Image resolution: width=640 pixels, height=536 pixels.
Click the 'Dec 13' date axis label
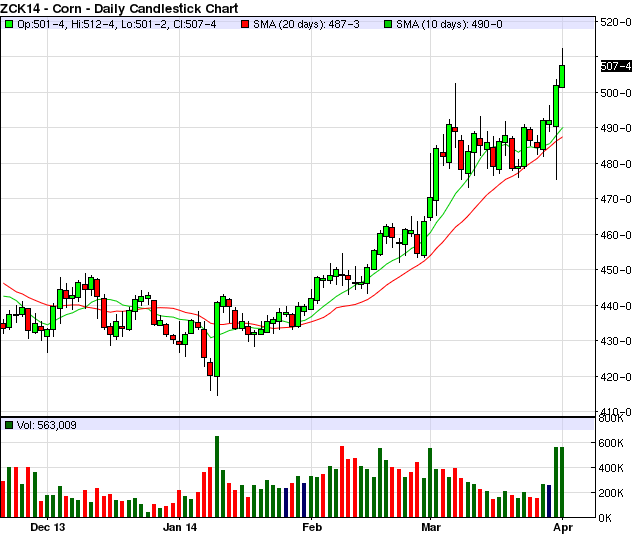47,527
